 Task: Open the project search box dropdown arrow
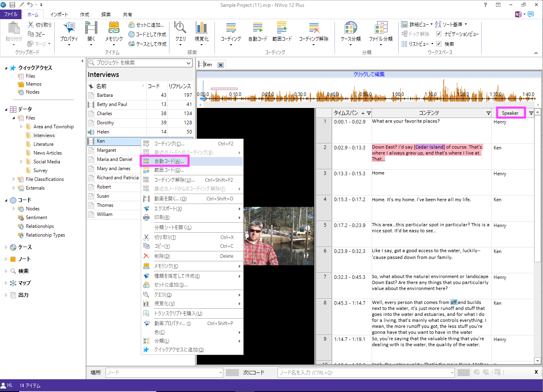189,63
